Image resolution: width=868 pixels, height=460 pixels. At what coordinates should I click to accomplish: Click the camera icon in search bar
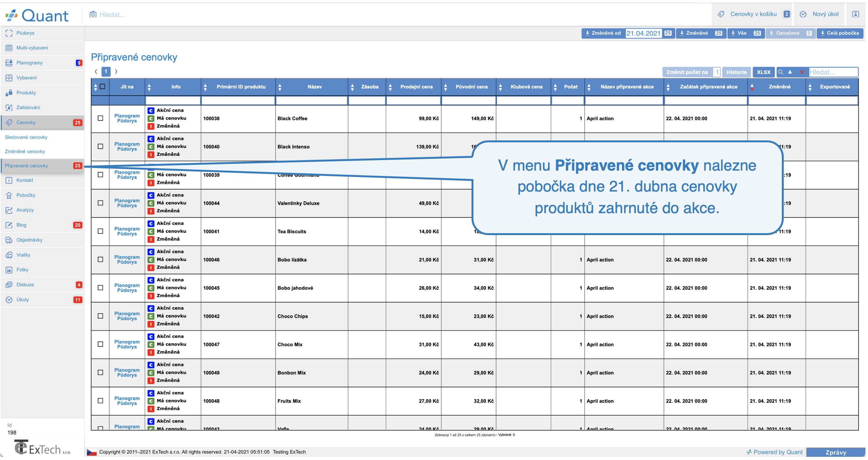click(93, 15)
